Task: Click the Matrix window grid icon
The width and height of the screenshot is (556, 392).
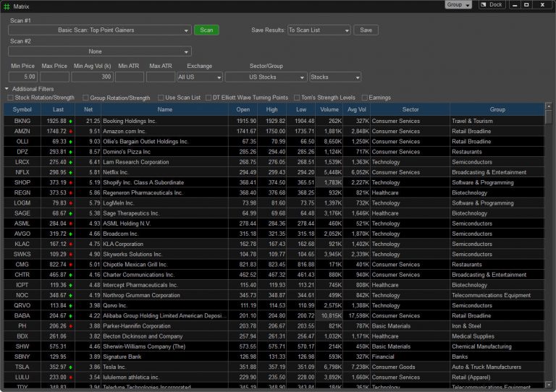Action: coord(7,5)
